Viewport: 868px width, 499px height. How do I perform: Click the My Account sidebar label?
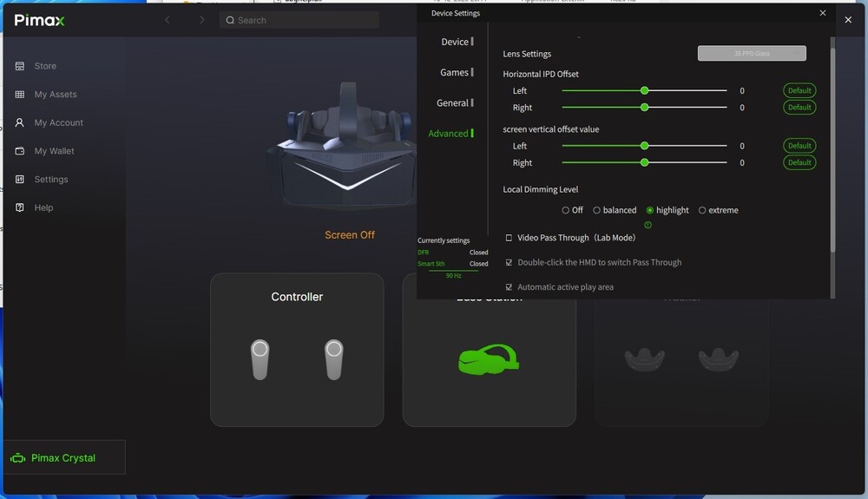(x=59, y=123)
